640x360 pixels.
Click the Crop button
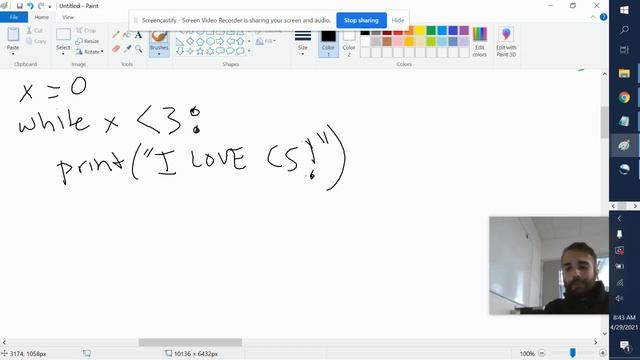[x=86, y=31]
